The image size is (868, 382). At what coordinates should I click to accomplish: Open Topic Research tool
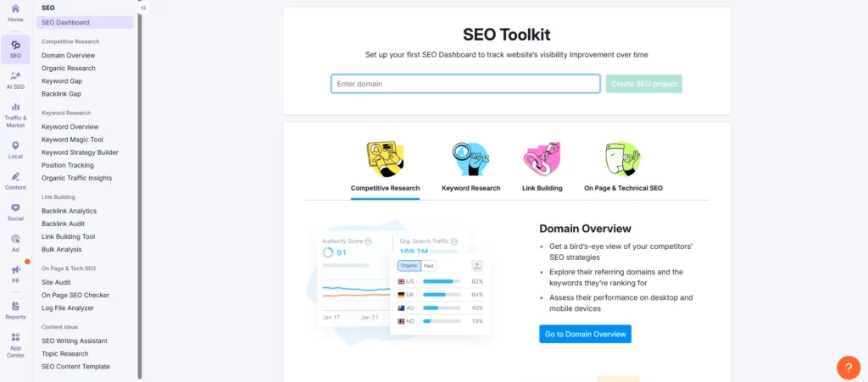coord(64,353)
